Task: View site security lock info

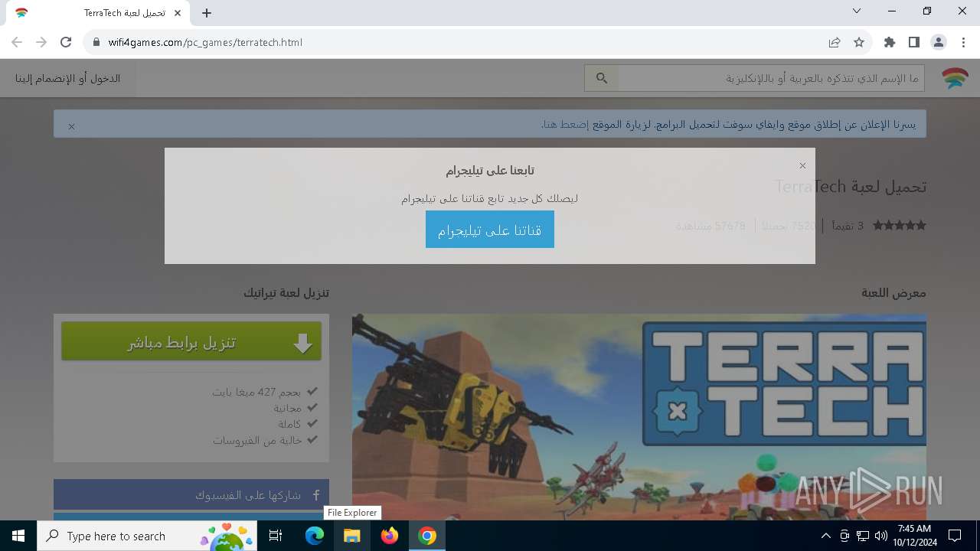Action: tap(96, 42)
